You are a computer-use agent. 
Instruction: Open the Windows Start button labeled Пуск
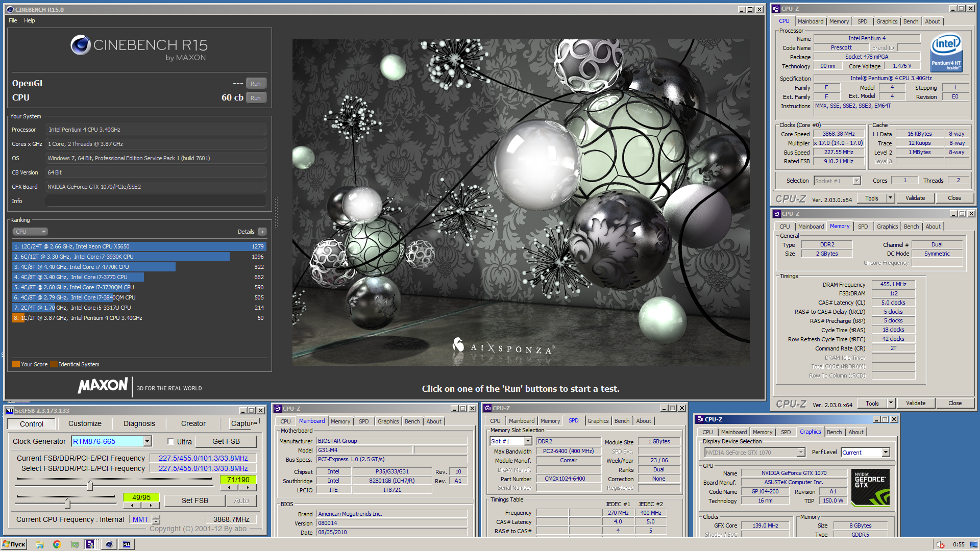tap(14, 544)
